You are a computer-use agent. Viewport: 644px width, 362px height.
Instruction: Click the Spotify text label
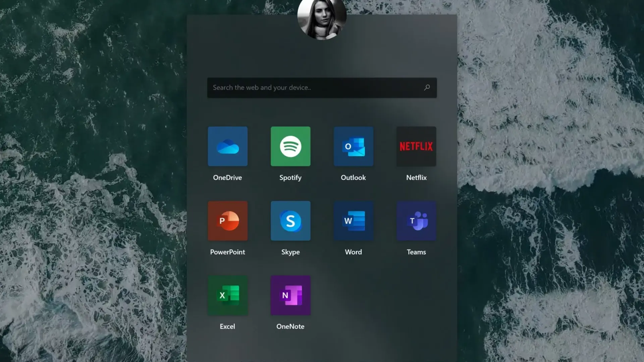tap(290, 178)
